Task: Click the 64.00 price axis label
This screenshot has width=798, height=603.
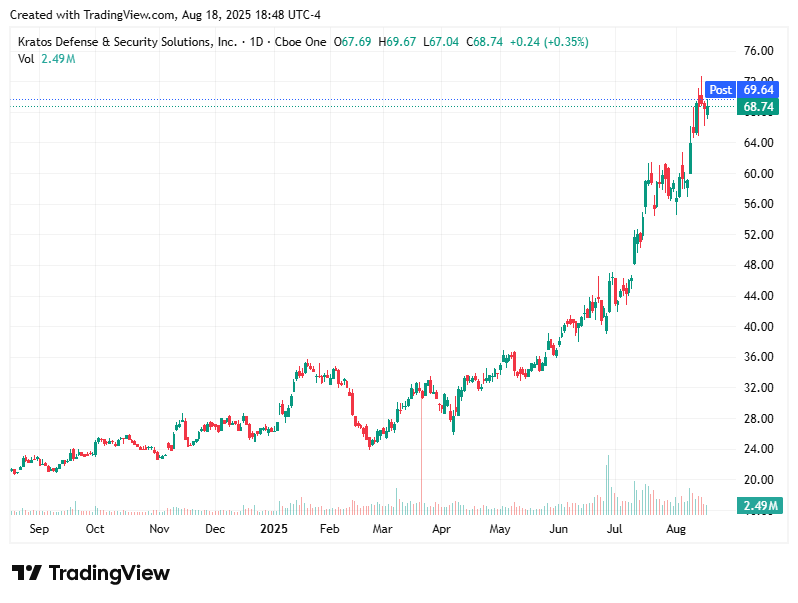Action: [x=758, y=142]
